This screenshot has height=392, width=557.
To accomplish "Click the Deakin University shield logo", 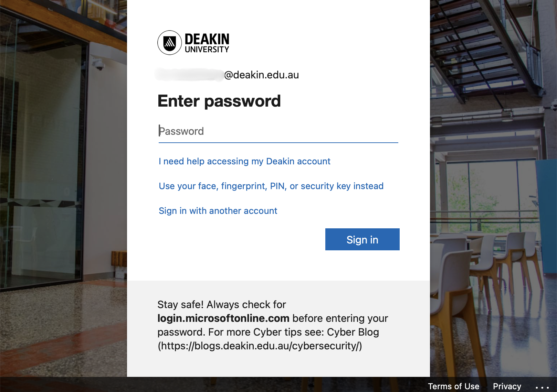I will point(170,42).
